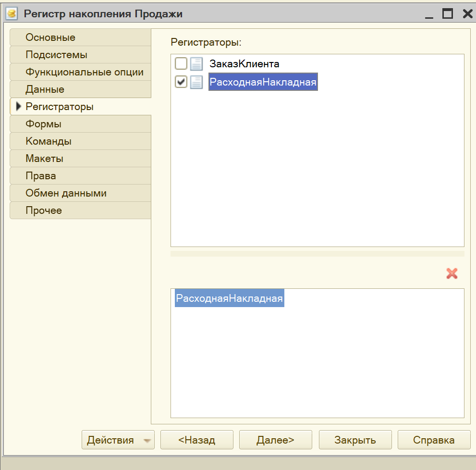Click the Закрыть button
This screenshot has width=476, height=470.
355,440
